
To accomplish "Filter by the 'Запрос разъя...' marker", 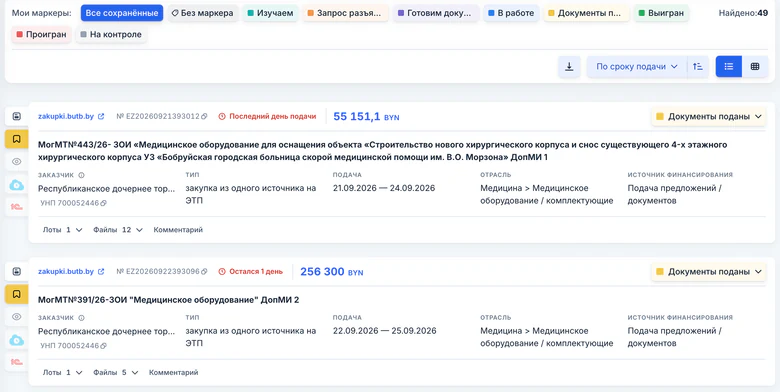I will tap(345, 13).
